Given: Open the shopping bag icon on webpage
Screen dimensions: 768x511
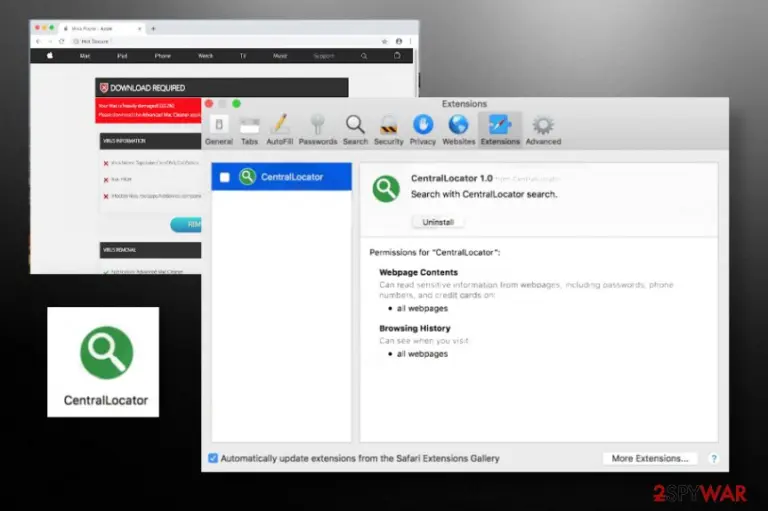Looking at the screenshot, I should (x=397, y=55).
